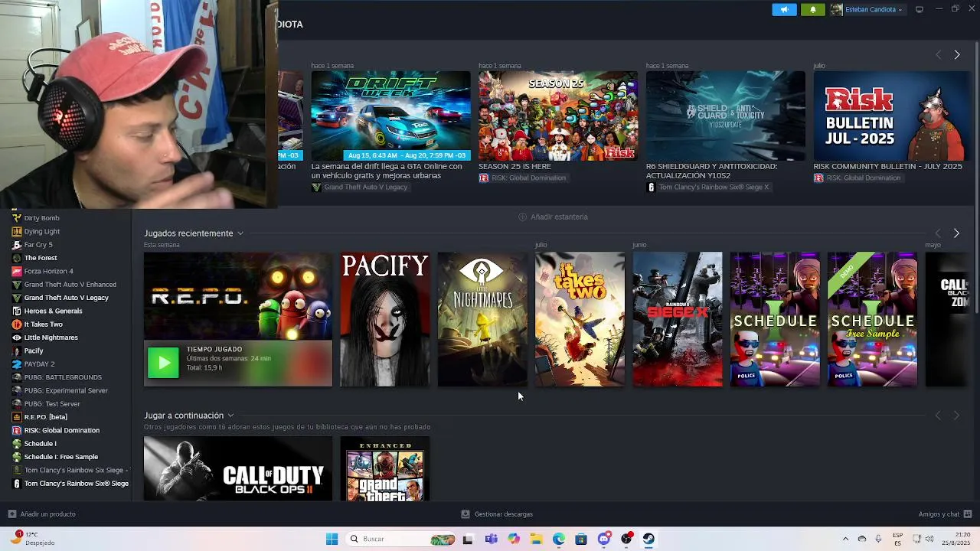Select Grand Theft Auto V Legacy entry
Screen dimensions: 980x551
[65, 298]
